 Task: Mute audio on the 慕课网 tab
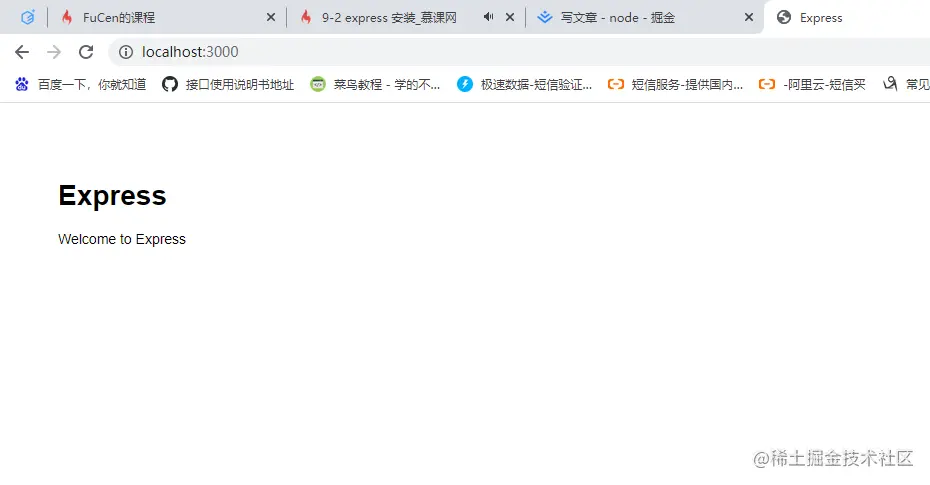click(x=488, y=17)
